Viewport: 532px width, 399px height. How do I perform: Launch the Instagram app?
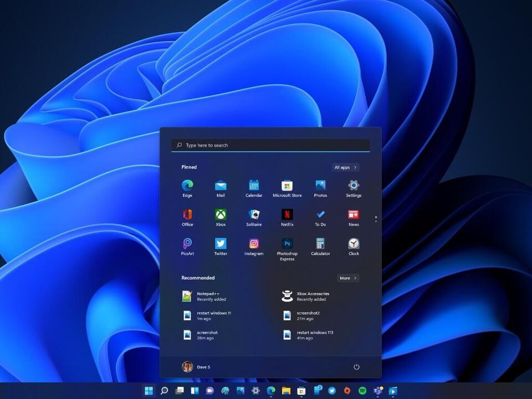click(x=254, y=247)
